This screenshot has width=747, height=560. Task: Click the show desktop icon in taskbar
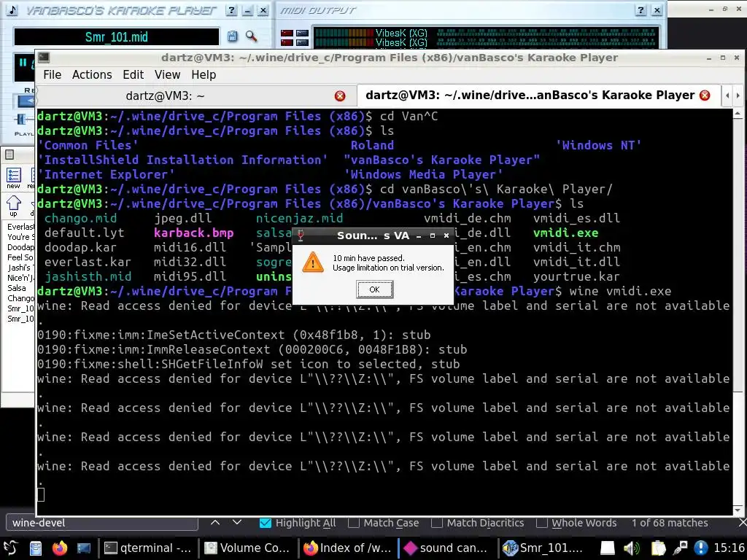tap(84, 548)
